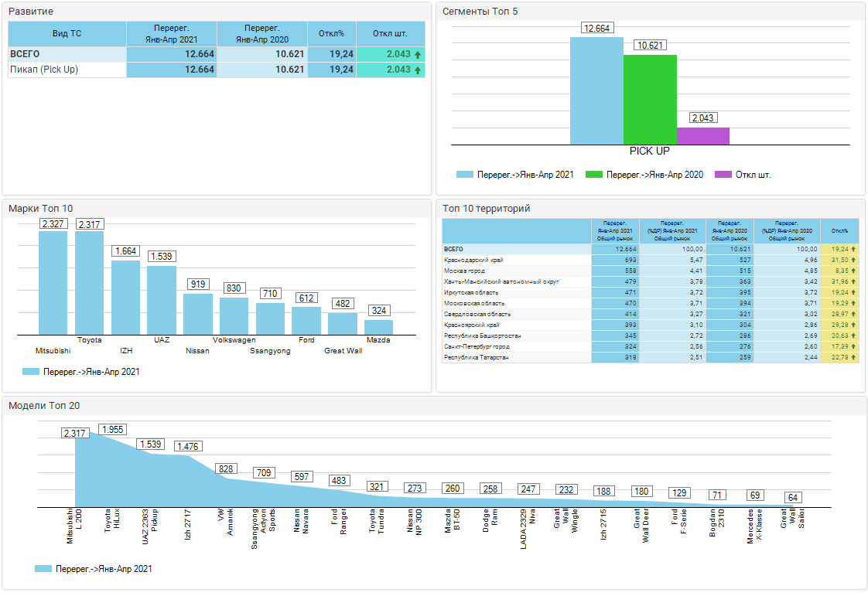The image size is (868, 613).
Task: Click the Откл шт. column header in Развитие
Action: pos(390,34)
